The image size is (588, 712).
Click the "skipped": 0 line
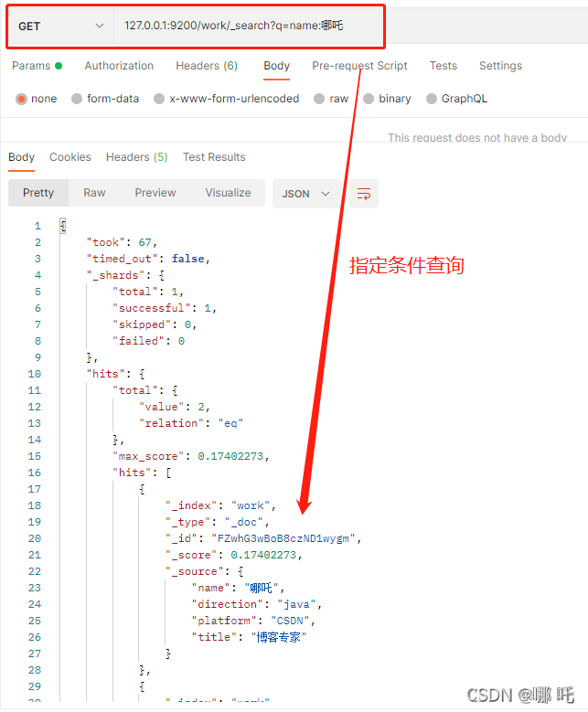155,324
